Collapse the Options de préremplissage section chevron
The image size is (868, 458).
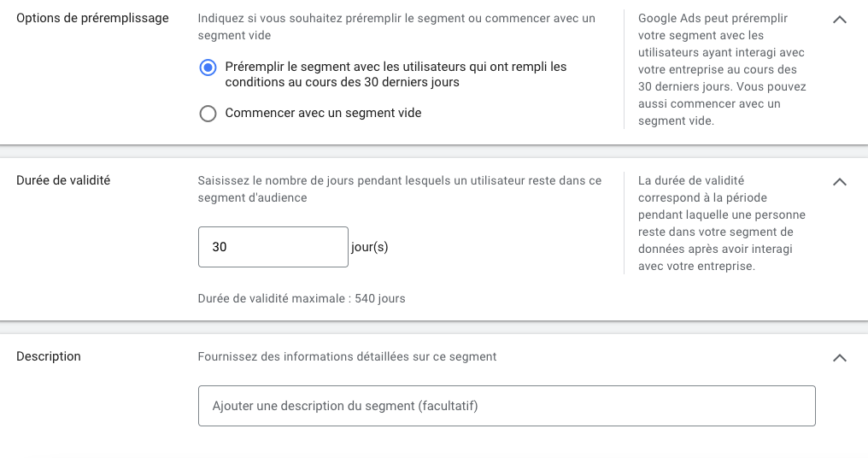coord(839,20)
